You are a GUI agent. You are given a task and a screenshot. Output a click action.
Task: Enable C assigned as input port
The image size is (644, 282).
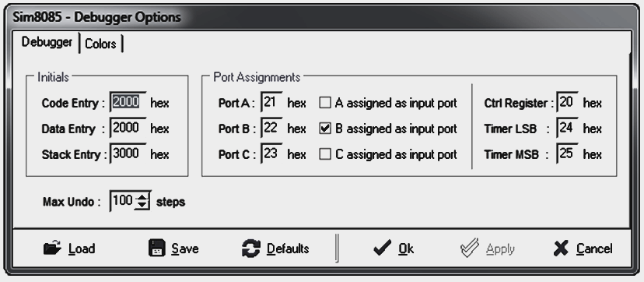(325, 154)
